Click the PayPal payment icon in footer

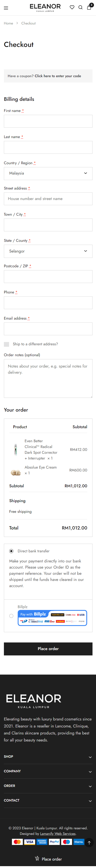click(x=54, y=832)
